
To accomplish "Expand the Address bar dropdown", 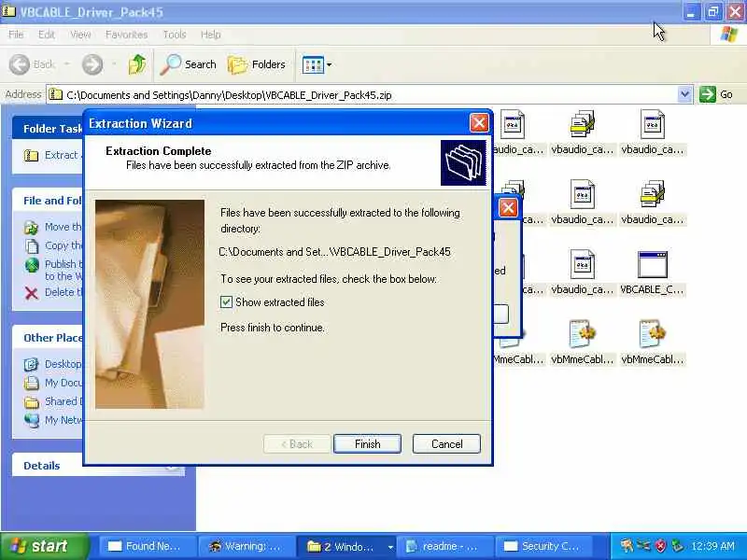I will (684, 94).
